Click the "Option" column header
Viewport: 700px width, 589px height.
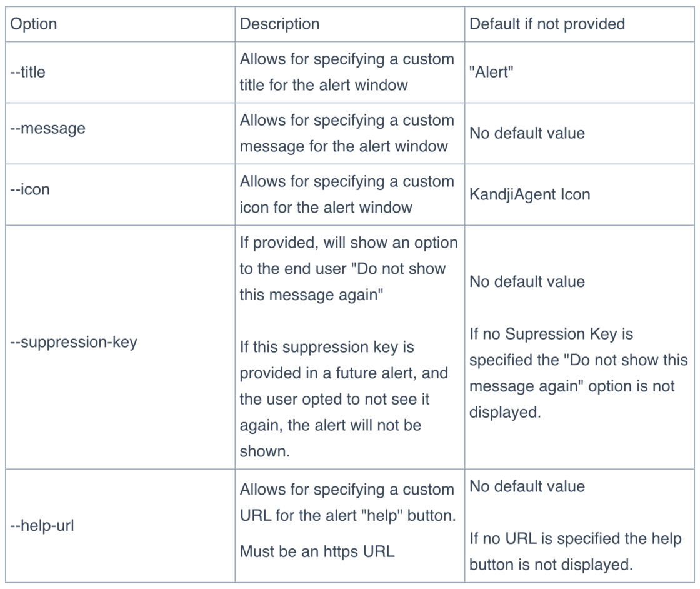point(34,24)
